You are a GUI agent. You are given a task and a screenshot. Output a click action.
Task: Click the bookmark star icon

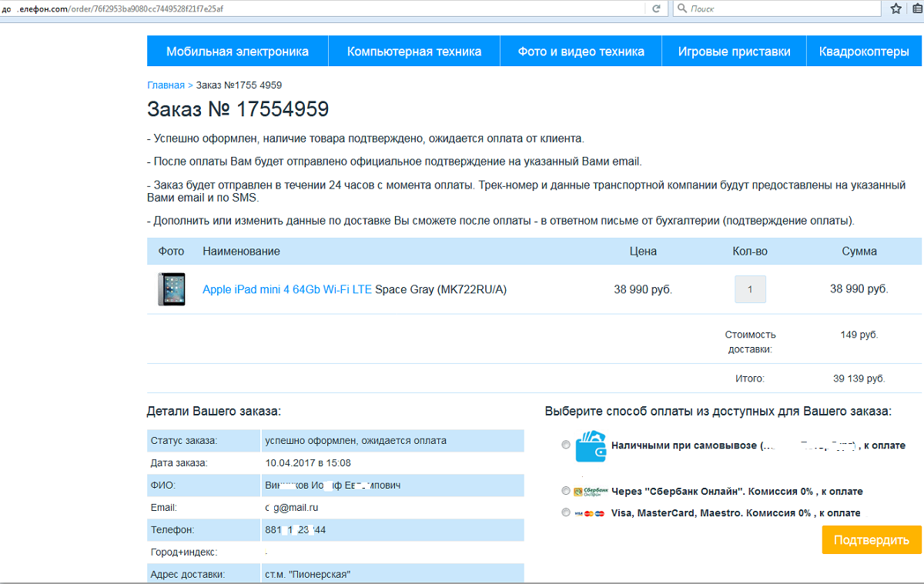(896, 8)
